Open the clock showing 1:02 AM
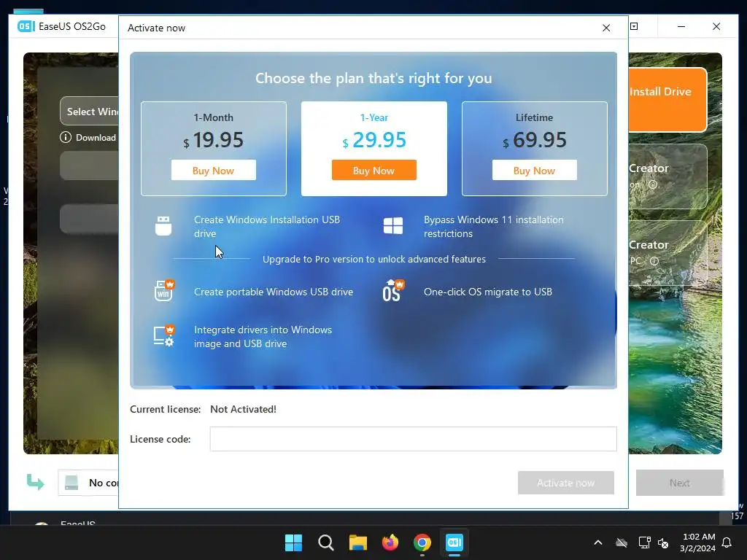The height and width of the screenshot is (560, 747). point(697,542)
